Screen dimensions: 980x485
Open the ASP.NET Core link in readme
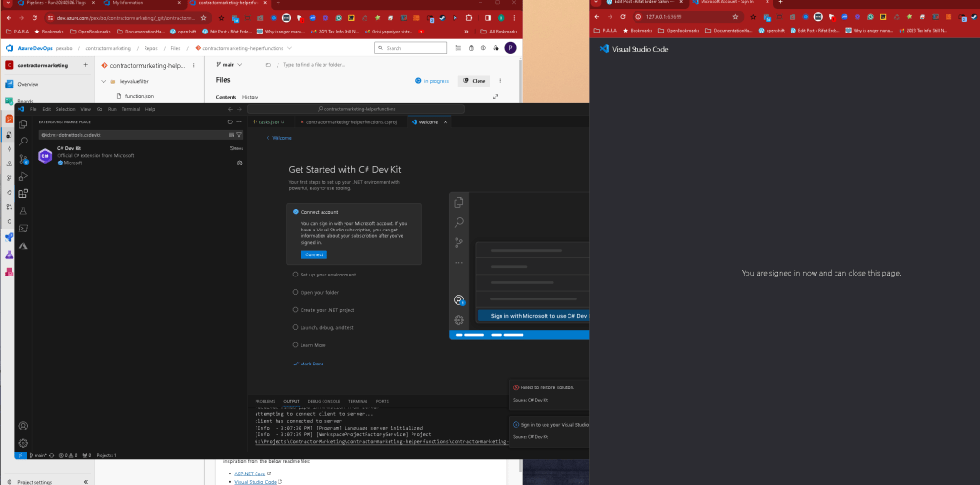point(252,474)
